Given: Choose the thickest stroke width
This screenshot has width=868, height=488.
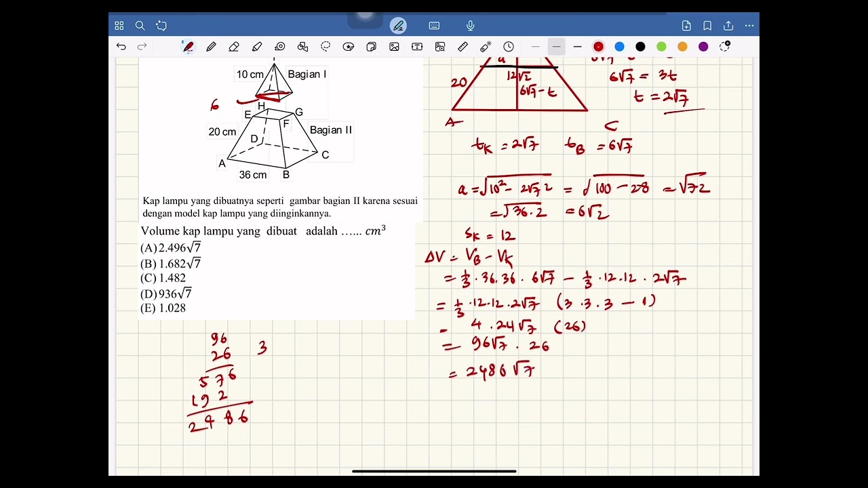Looking at the screenshot, I should 578,47.
